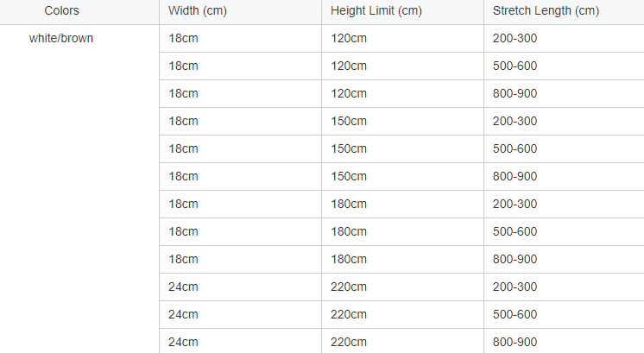
Task: Select 500-600 stretch cell in 220cm row
Action: click(x=515, y=314)
